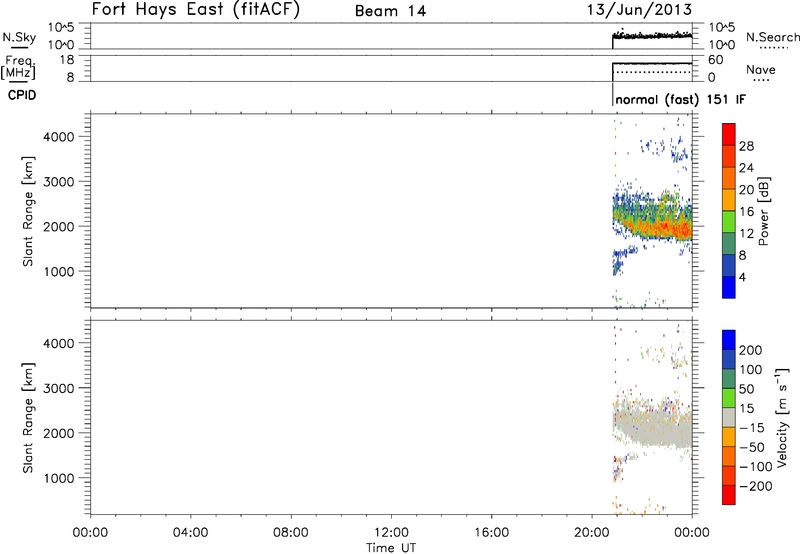Click the 'N.Search' legend label
The height and width of the screenshot is (554, 800).
tap(772, 37)
